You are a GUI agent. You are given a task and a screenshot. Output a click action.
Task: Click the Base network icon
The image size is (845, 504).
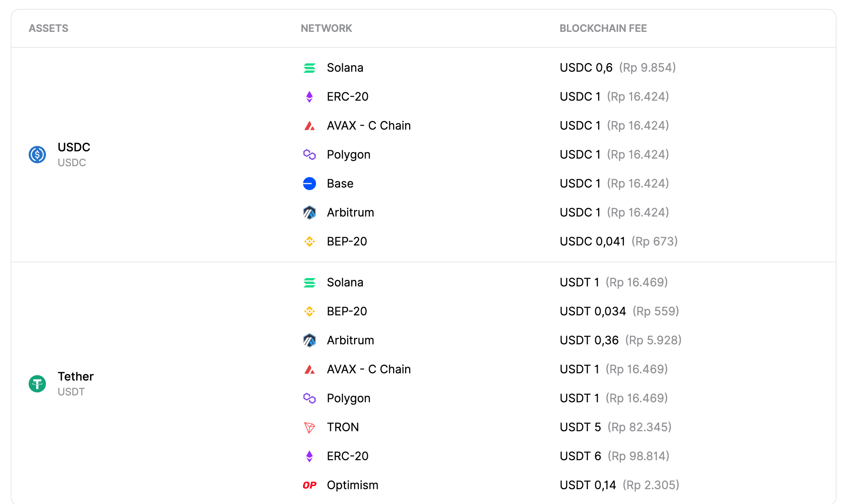[310, 184]
